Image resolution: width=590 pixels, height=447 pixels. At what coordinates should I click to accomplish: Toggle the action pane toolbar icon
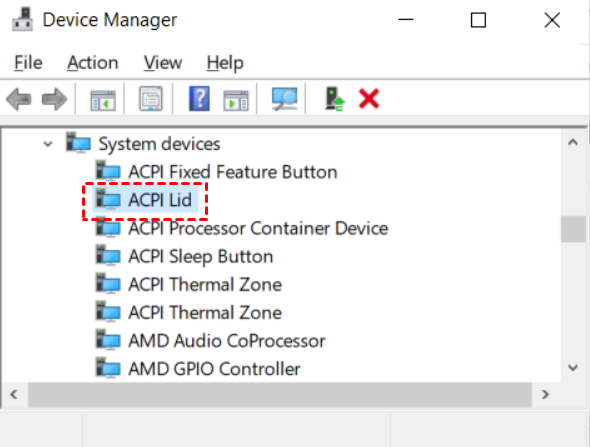pyautogui.click(x=236, y=100)
